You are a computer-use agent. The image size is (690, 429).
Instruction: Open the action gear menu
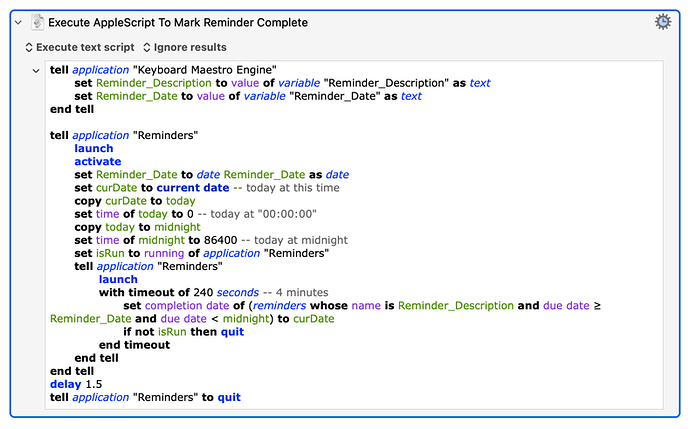coord(662,22)
